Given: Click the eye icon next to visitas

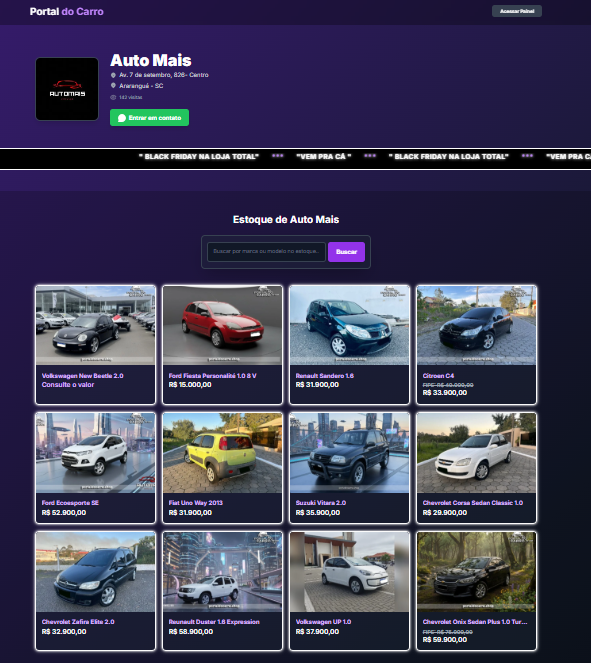Looking at the screenshot, I should point(113,97).
